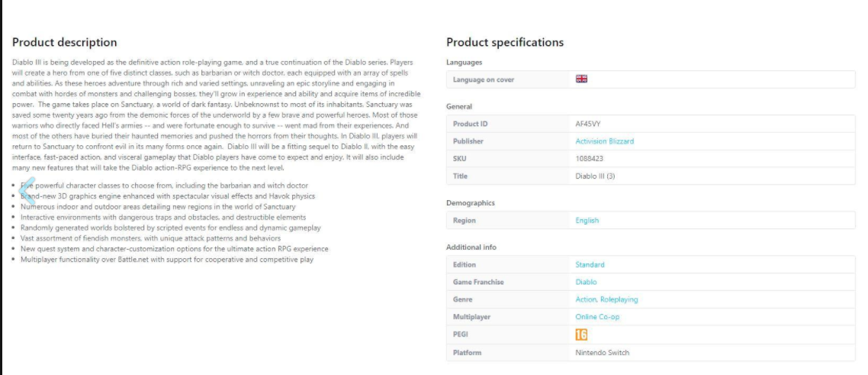Click the SKU number 1088423
The image size is (868, 375).
(590, 159)
